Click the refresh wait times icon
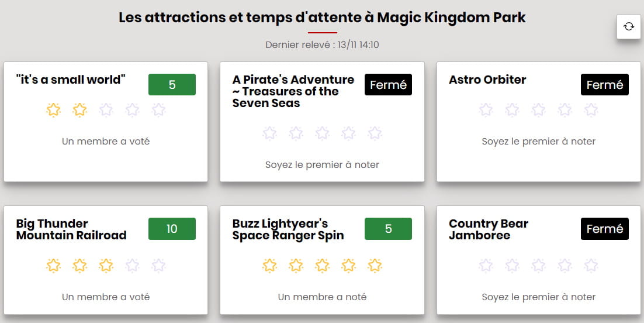Screen dimensions: 644x323 (629, 26)
